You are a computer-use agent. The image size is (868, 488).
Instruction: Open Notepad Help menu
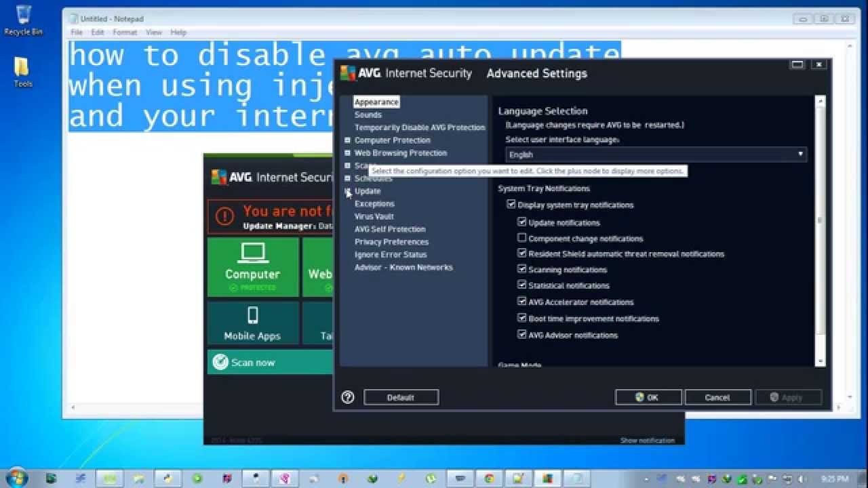click(x=178, y=33)
